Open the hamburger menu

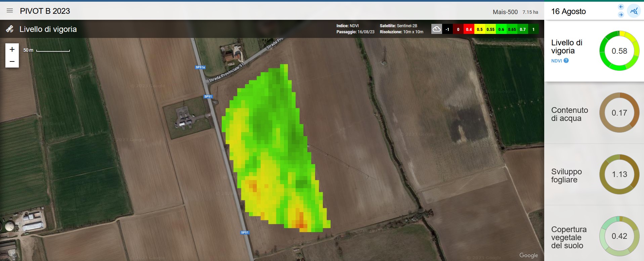(10, 11)
